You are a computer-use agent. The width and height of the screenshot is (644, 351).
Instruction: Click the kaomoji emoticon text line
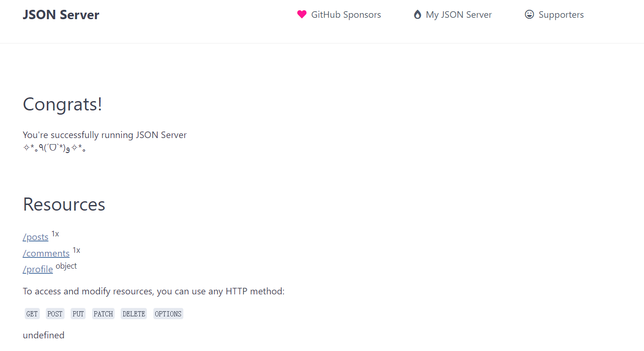(54, 149)
